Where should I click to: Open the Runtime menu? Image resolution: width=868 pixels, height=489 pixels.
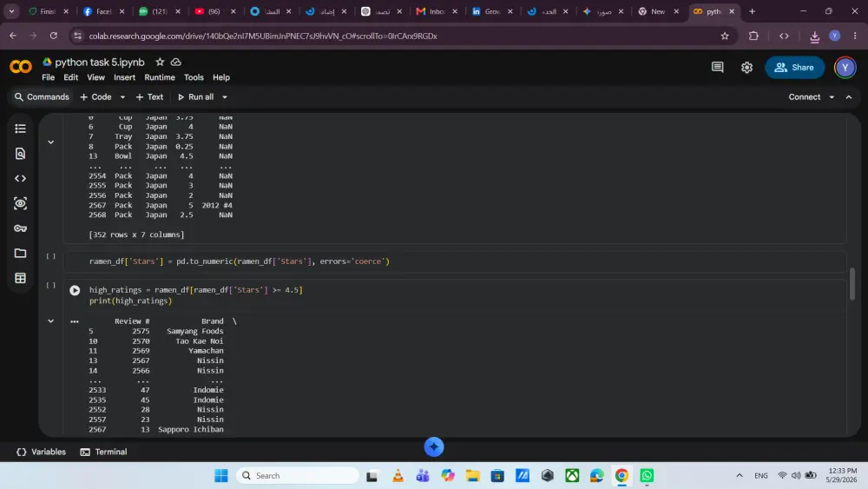pyautogui.click(x=160, y=77)
